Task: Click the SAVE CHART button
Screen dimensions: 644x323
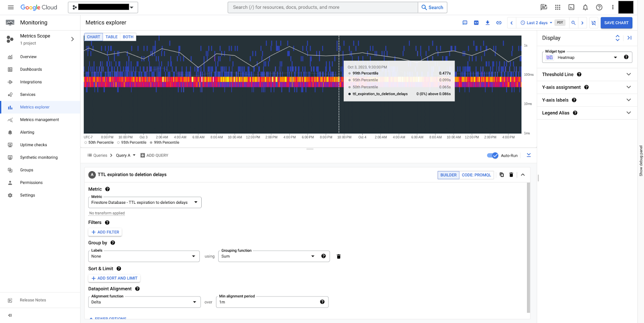Action: [x=616, y=23]
